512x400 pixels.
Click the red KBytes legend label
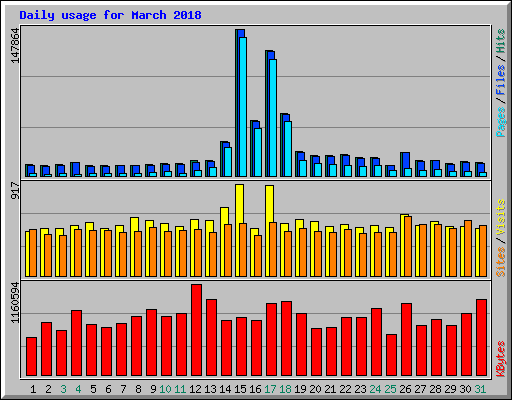point(501,359)
